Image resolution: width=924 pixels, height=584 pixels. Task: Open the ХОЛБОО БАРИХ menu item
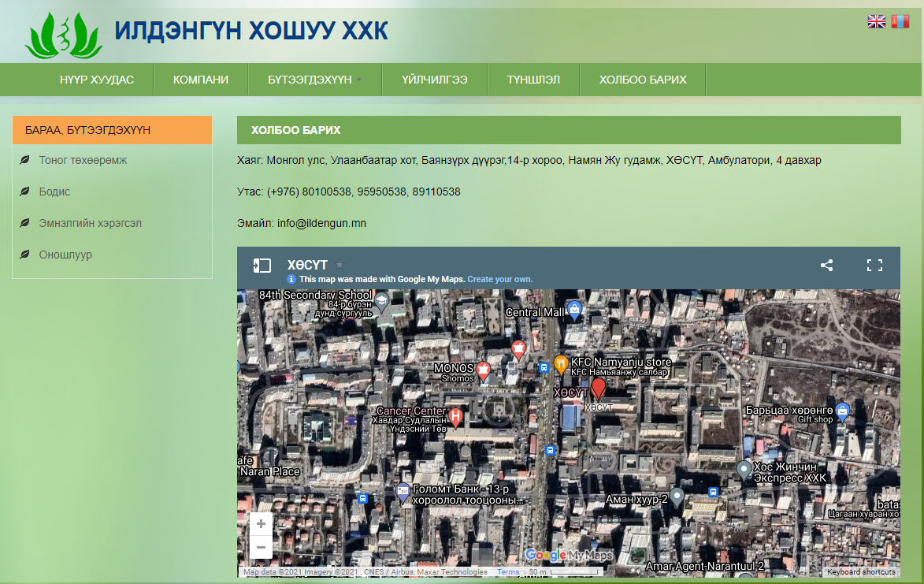[x=642, y=80]
